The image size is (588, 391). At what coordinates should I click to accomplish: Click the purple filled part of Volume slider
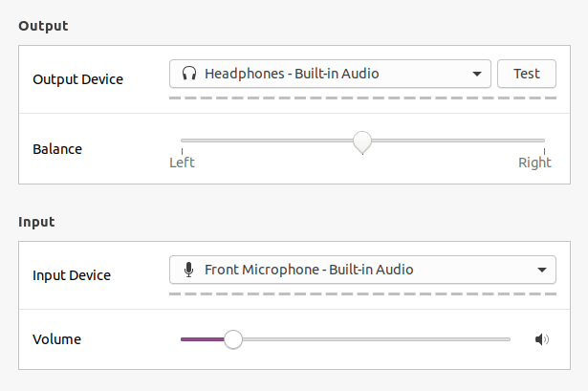point(203,339)
